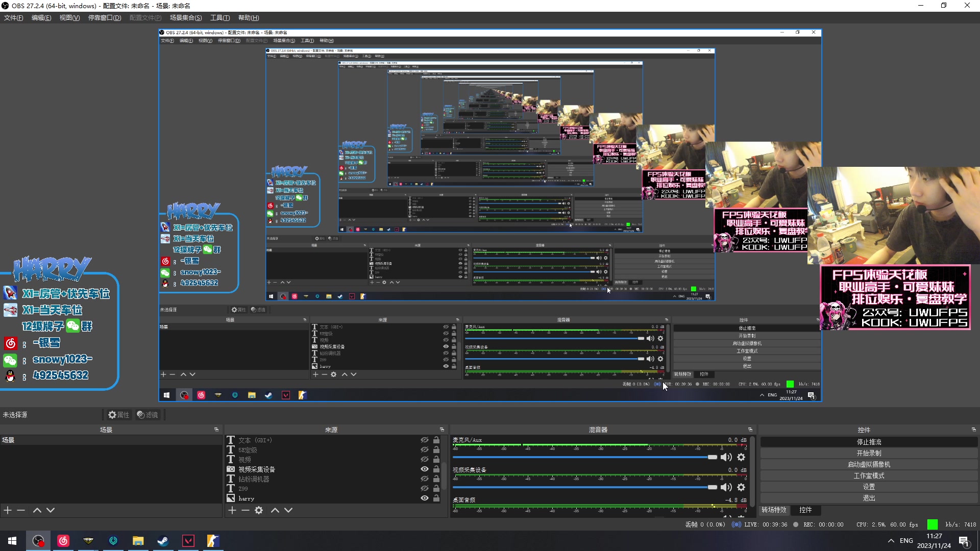980x551 pixels.
Task: Click the 开始录制 button
Action: [869, 453]
